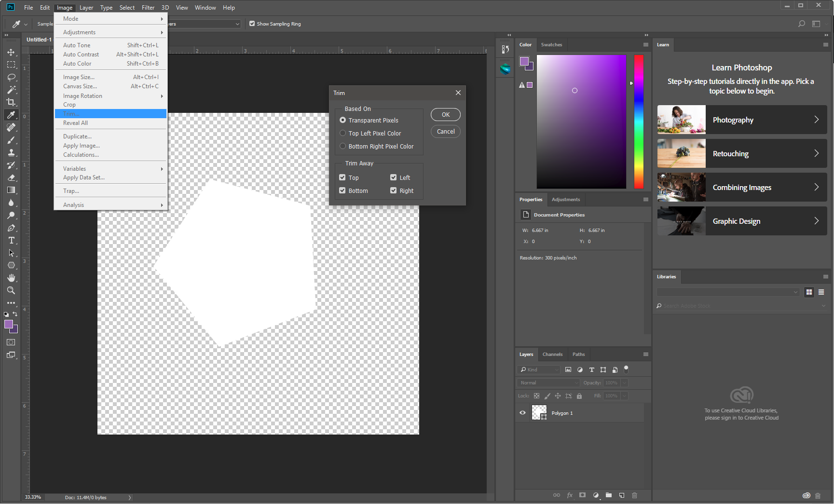834x504 pixels.
Task: Click Add layer style fx icon
Action: point(570,495)
